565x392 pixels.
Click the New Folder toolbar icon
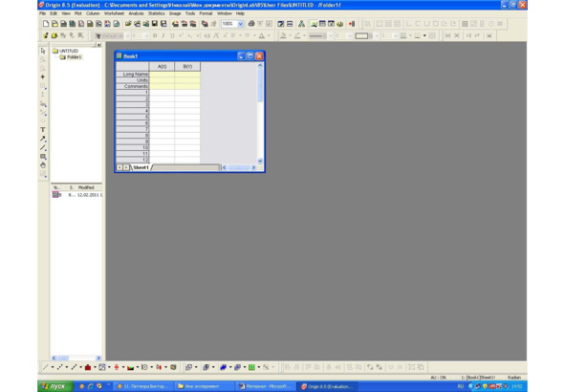54,24
